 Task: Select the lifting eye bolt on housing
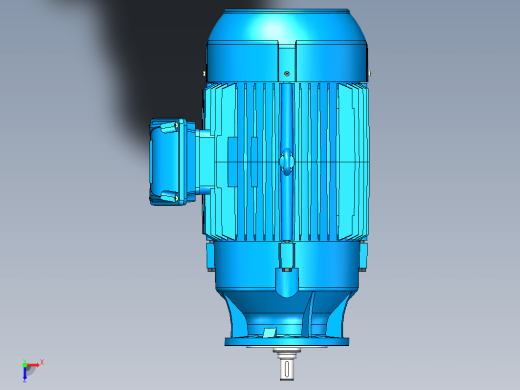[287, 162]
